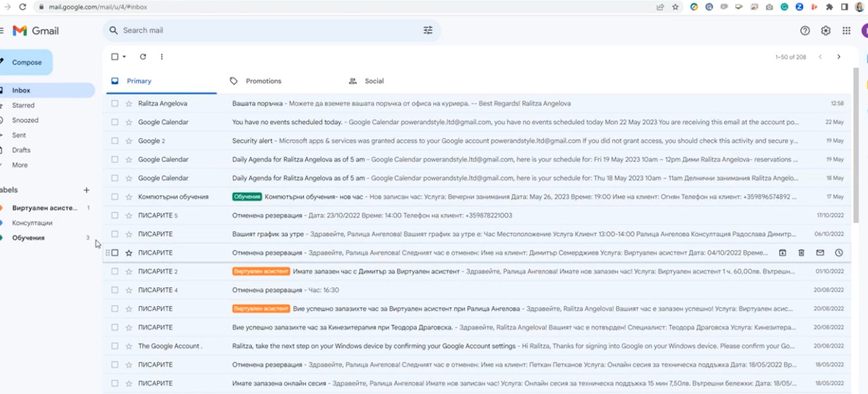
Task: Open Gmail settings gear
Action: [825, 31]
